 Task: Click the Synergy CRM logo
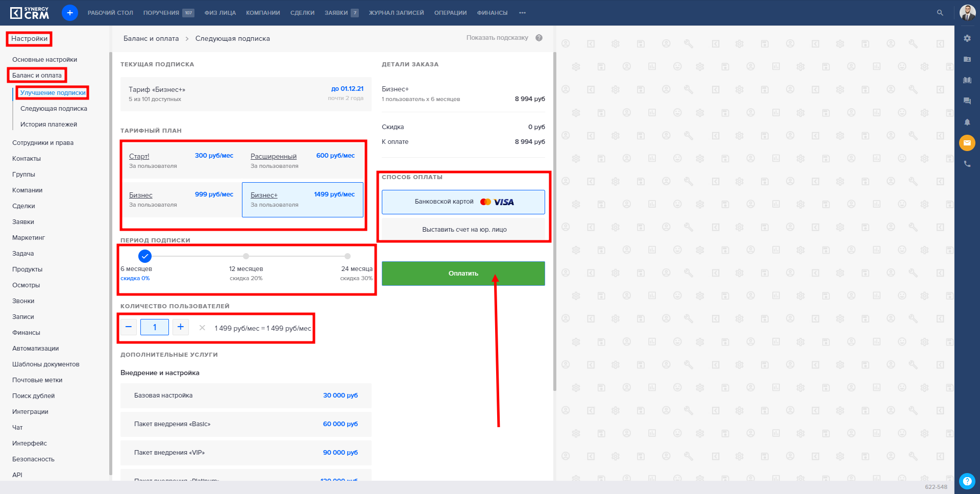(x=30, y=13)
